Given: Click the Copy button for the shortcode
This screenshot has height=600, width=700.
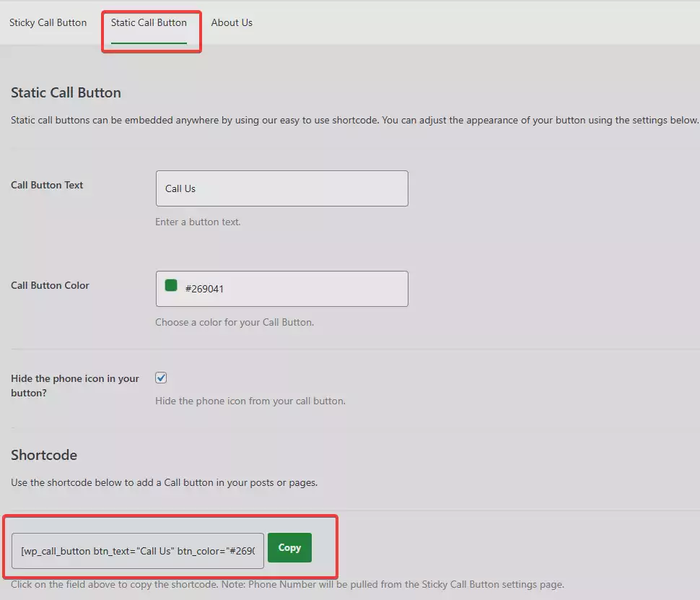Looking at the screenshot, I should 289,547.
